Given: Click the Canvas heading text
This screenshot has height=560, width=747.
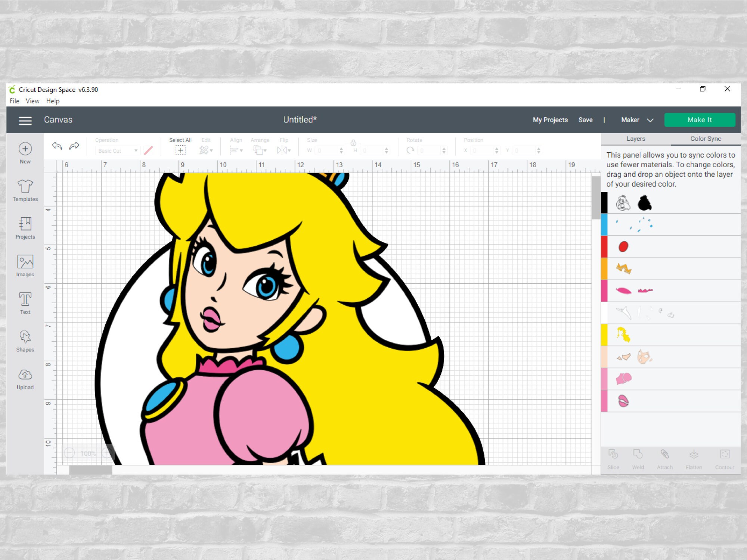Looking at the screenshot, I should coord(58,120).
